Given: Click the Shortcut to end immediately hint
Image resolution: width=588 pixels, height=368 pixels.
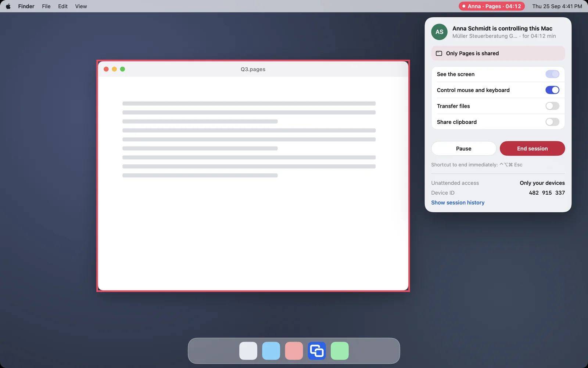Looking at the screenshot, I should pos(477,164).
